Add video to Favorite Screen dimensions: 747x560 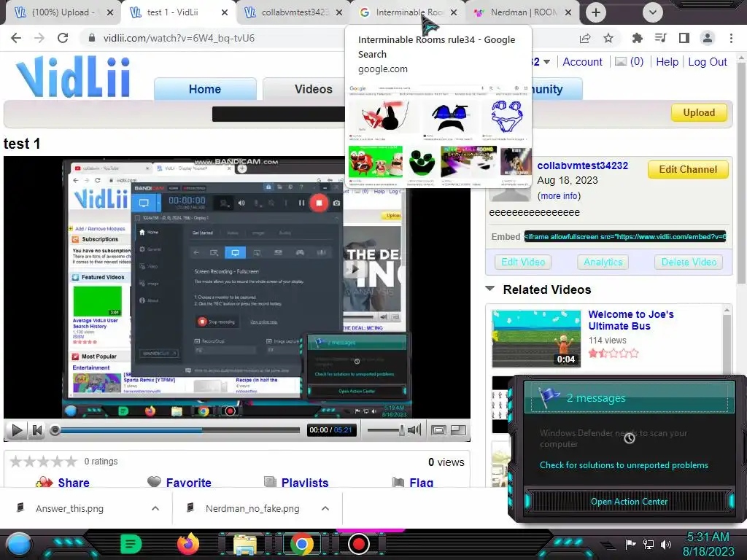pos(189,483)
